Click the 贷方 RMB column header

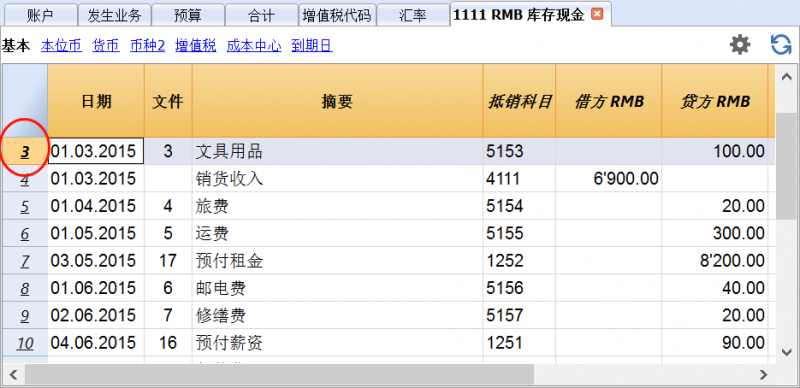point(715,101)
